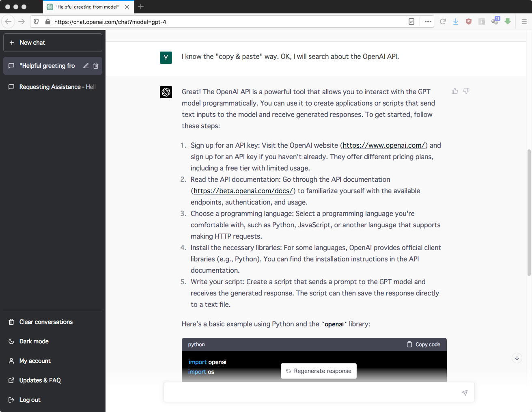
Task: Send message with paper plane icon
Action: [x=465, y=393]
